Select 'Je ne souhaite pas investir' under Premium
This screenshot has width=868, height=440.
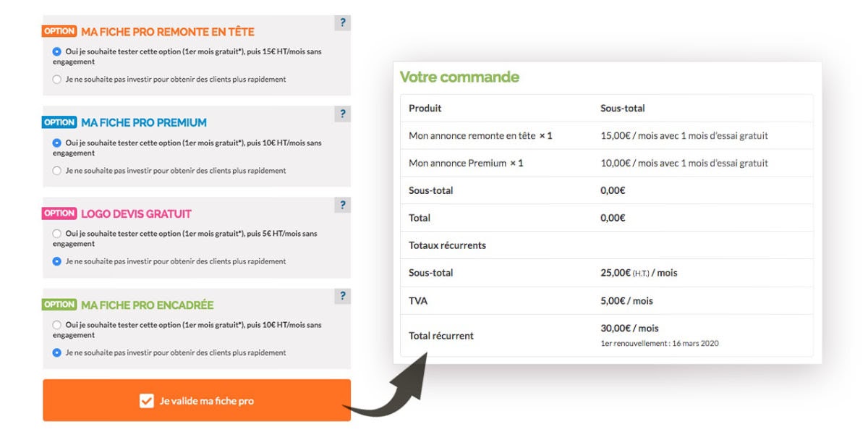(57, 170)
